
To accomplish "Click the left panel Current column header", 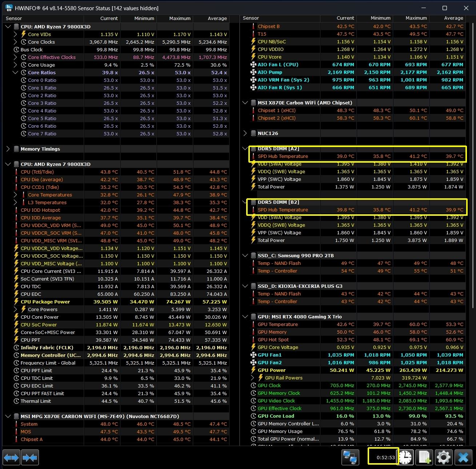I will tap(102, 18).
